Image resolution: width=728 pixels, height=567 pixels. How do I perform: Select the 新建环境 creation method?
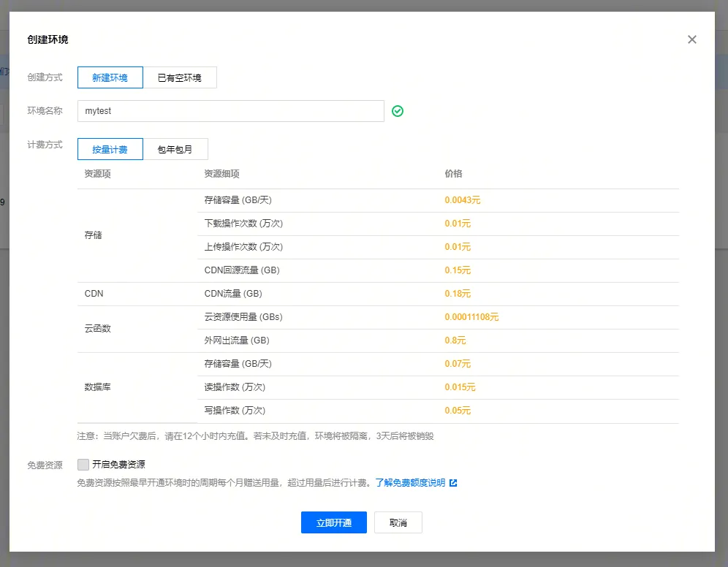[110, 77]
